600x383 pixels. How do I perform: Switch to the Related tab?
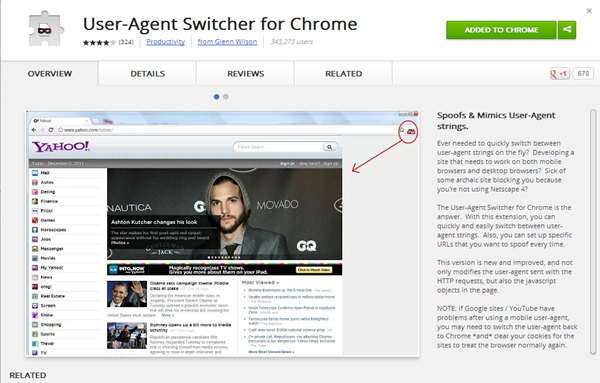click(344, 73)
